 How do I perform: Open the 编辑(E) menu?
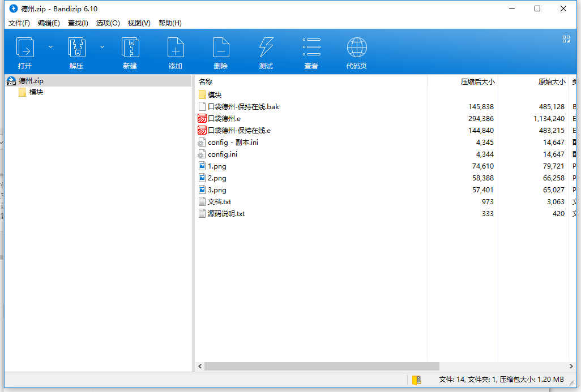pyautogui.click(x=49, y=23)
